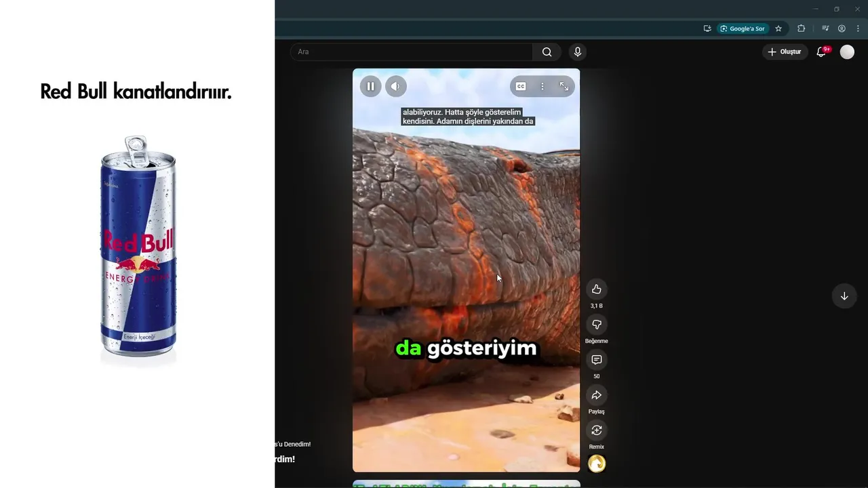Open the channel avatar below Remix
Viewport: 868px width, 488px height.
click(597, 464)
